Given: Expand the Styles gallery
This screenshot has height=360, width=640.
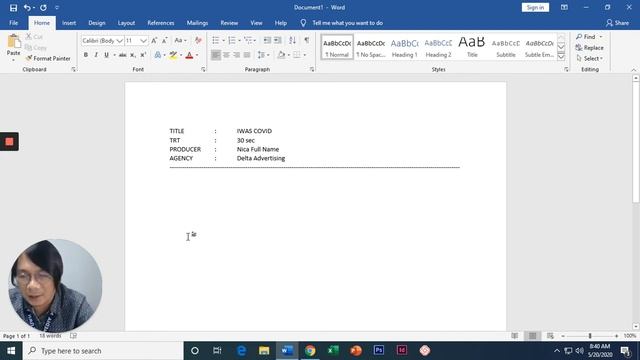Looking at the screenshot, I should [x=561, y=57].
